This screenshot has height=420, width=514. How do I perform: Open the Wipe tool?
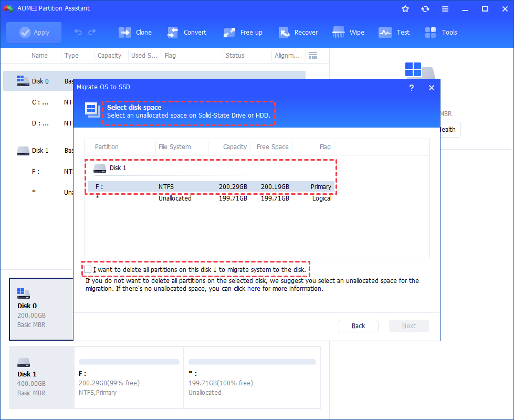pyautogui.click(x=348, y=33)
